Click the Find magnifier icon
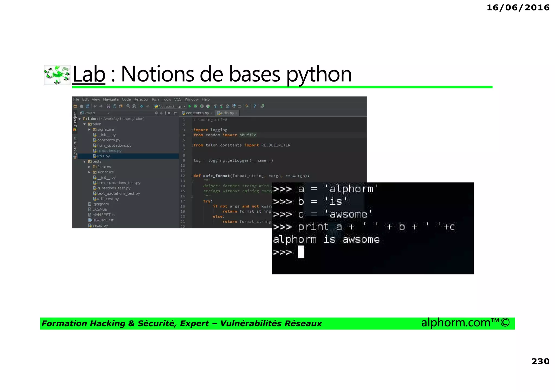555x392 pixels. coord(128,106)
